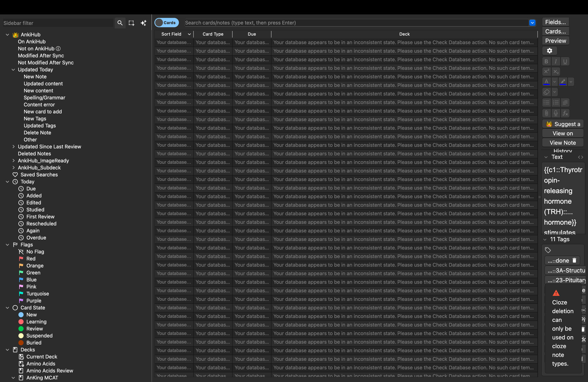Collapse the Text field section
The image size is (588, 382).
[546, 157]
